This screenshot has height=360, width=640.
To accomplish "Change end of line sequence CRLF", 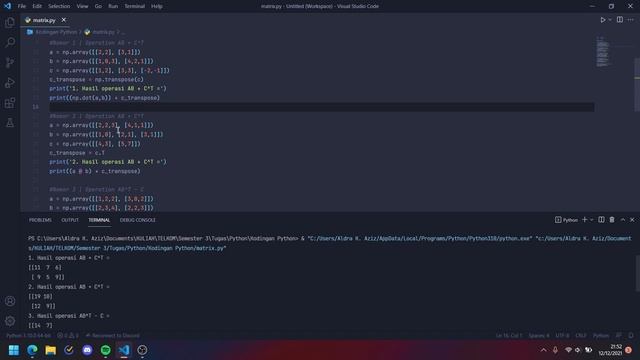I will pyautogui.click(x=580, y=335).
